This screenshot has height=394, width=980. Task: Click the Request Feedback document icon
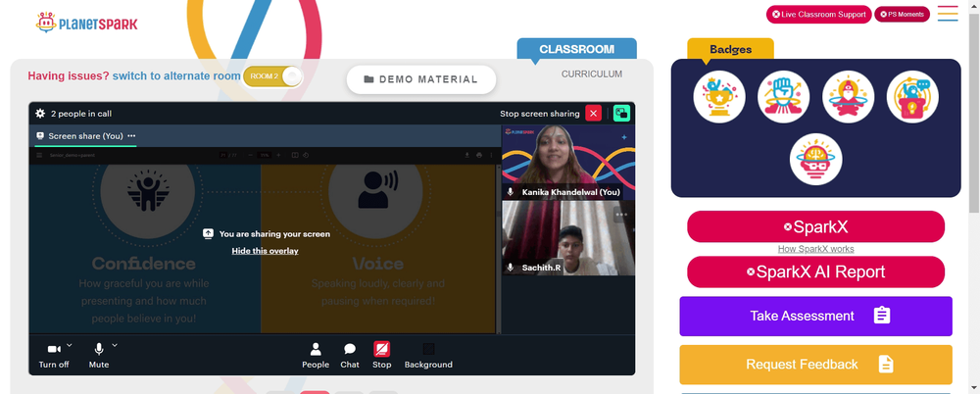(886, 364)
